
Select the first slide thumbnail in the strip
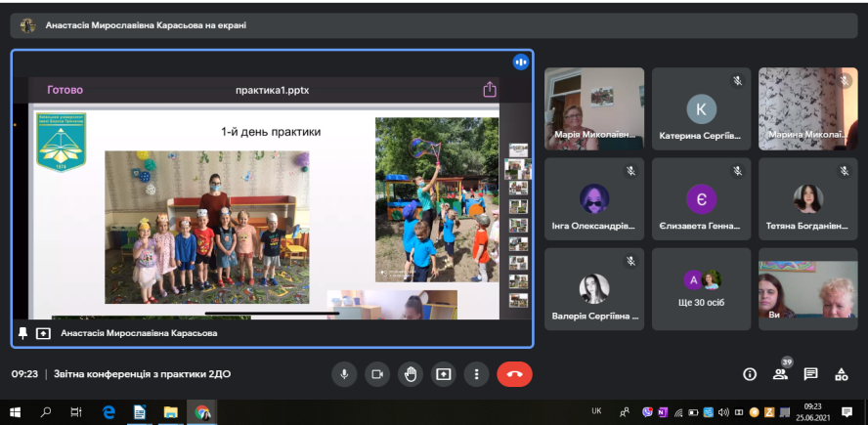pyautogui.click(x=517, y=149)
